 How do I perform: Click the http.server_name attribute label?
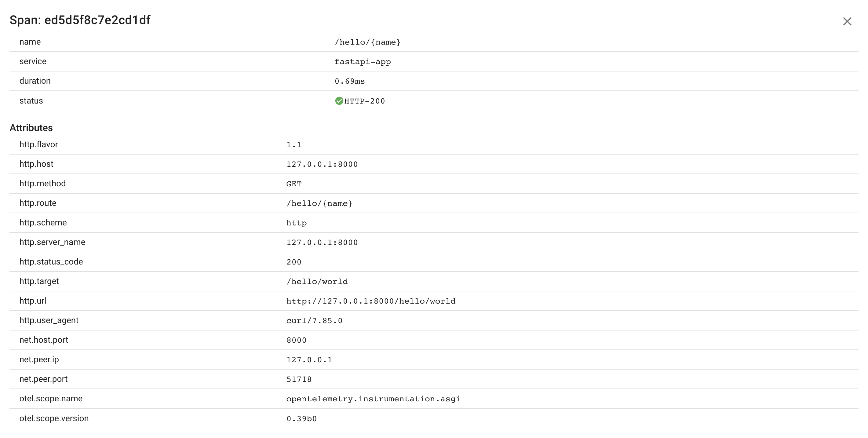(x=52, y=242)
